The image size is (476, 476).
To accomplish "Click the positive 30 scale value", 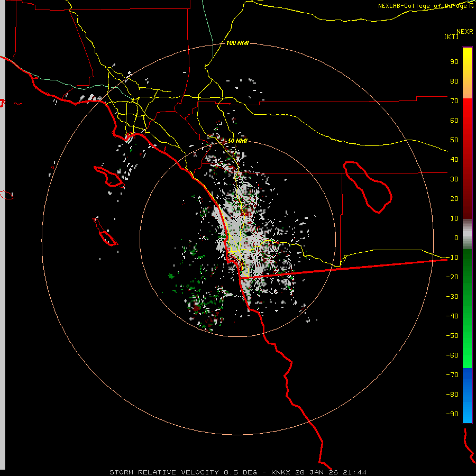I will click(454, 179).
